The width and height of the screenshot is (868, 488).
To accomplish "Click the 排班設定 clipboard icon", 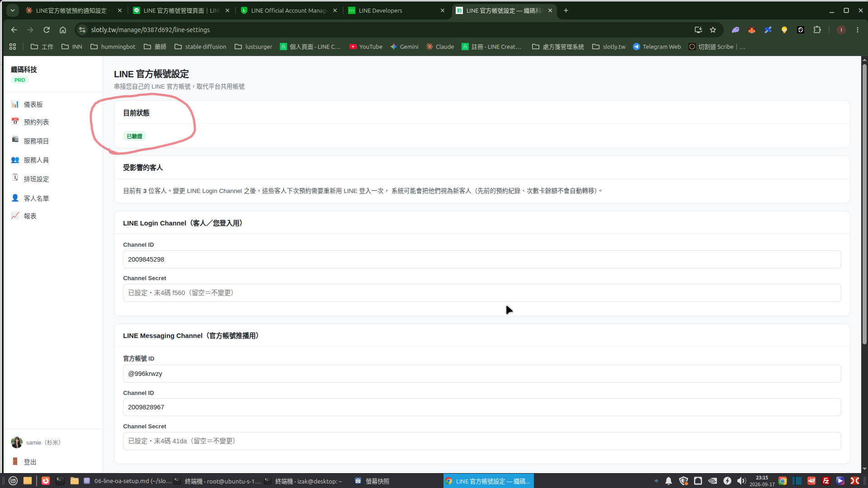I will [x=15, y=178].
